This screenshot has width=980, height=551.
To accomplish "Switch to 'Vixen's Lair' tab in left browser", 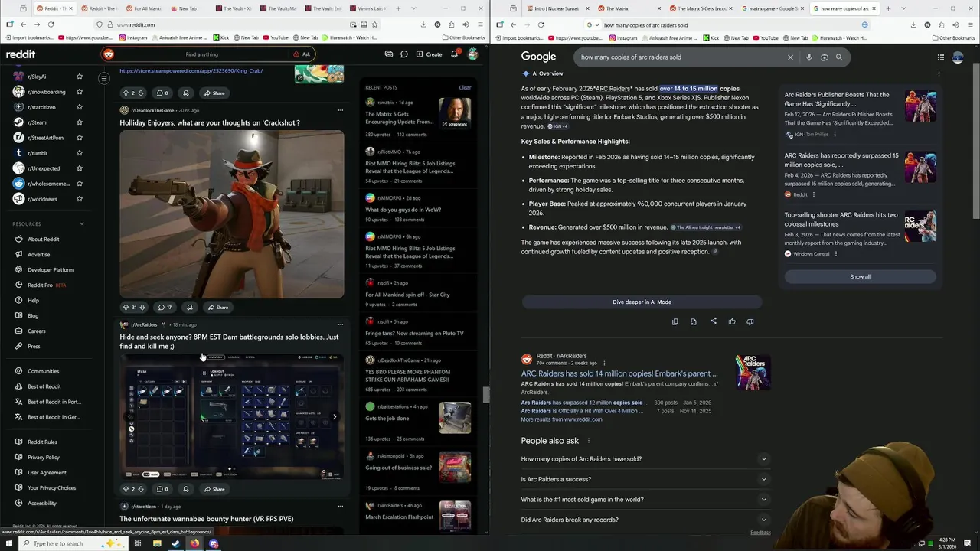I will coord(369,8).
